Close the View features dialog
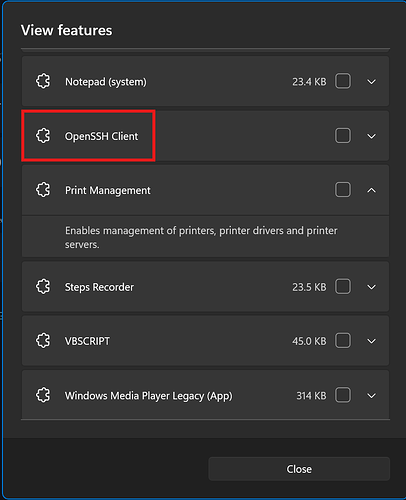The image size is (406, 500). pos(299,469)
